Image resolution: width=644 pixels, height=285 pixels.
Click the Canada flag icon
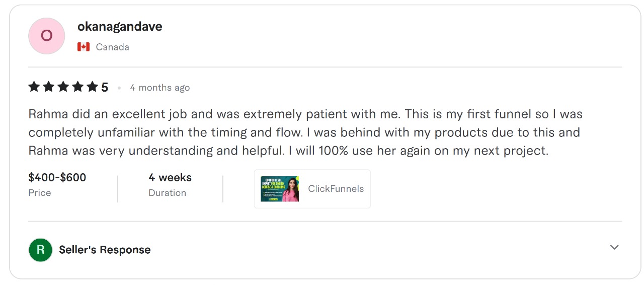tap(84, 47)
